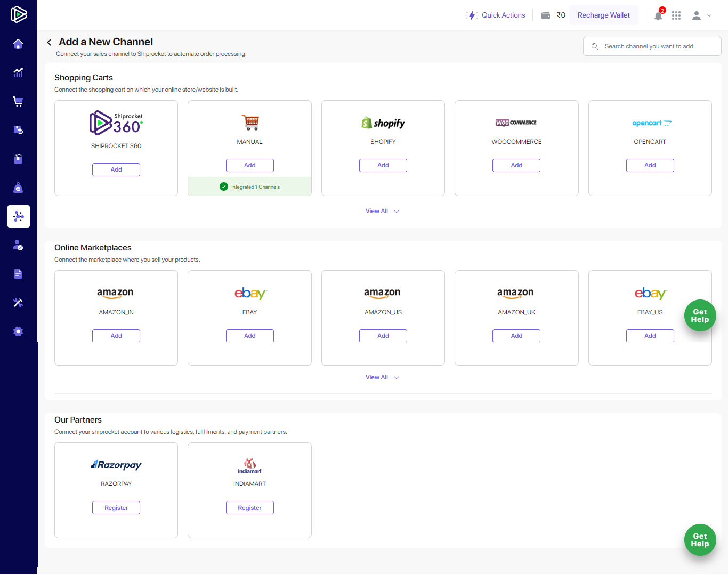Open the Quick Actions menu
The height and width of the screenshot is (575, 728).
point(496,15)
